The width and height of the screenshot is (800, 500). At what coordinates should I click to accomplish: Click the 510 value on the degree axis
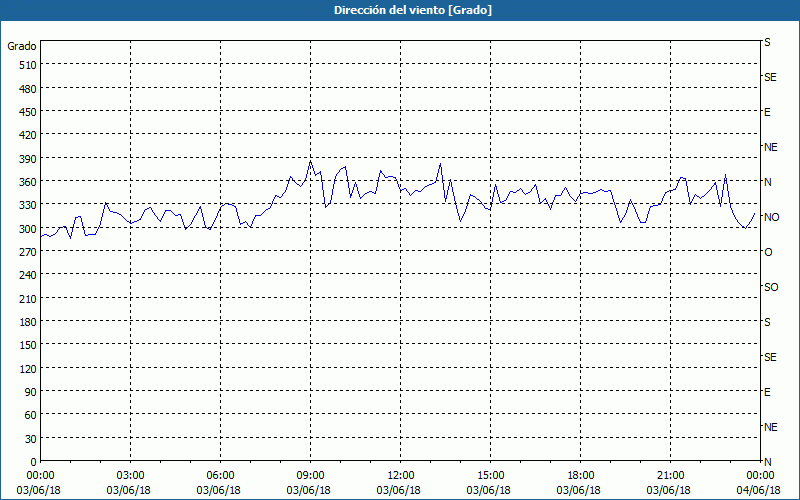click(29, 65)
